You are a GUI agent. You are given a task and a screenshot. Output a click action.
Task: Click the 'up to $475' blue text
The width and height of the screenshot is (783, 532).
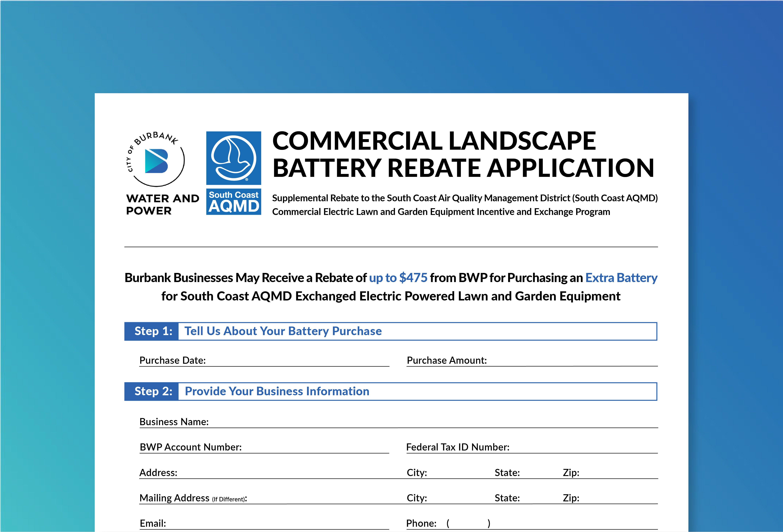pyautogui.click(x=398, y=278)
